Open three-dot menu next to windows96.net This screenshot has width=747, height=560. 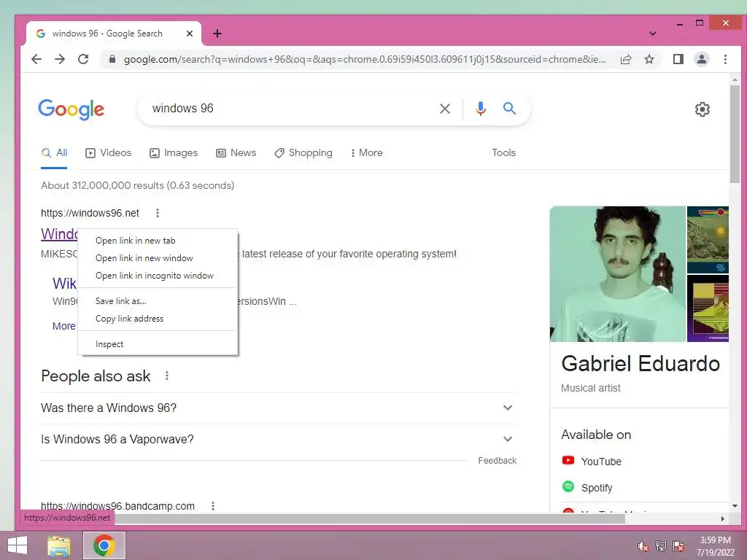158,213
